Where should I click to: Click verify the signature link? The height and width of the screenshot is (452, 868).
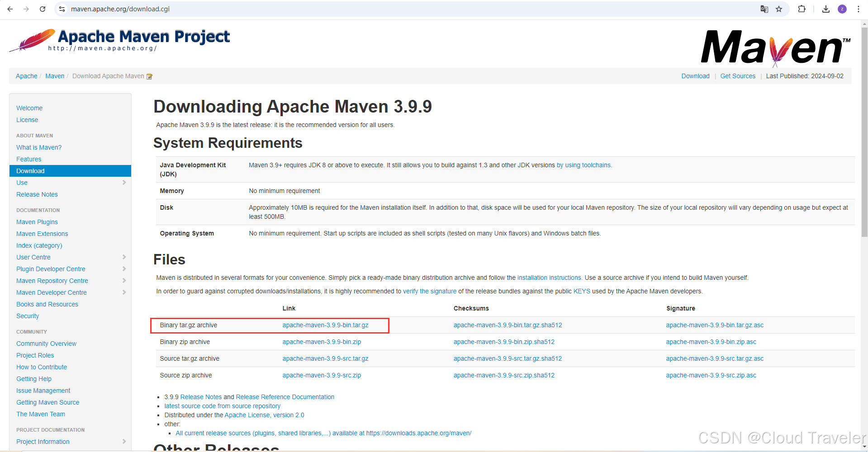pyautogui.click(x=430, y=291)
